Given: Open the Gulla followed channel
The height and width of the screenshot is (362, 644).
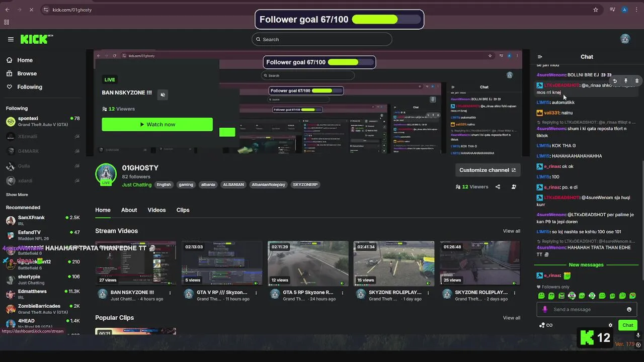Looking at the screenshot, I should coord(43,166).
